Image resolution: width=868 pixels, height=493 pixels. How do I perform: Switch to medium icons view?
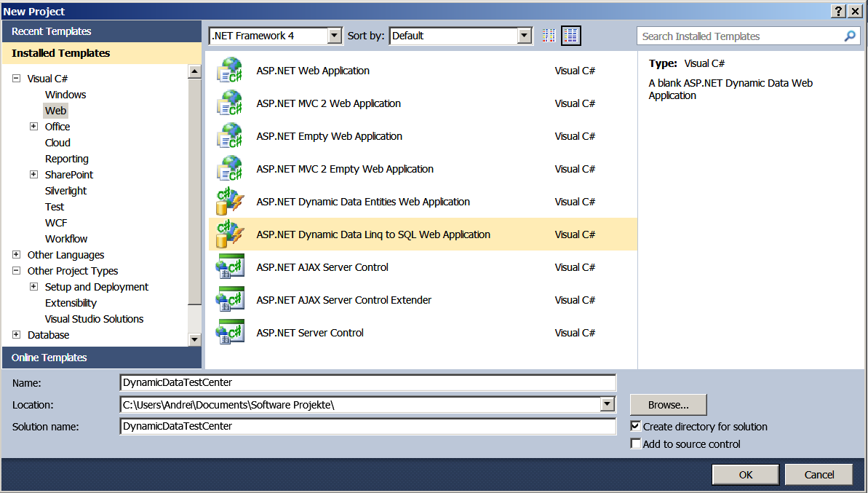tap(570, 35)
